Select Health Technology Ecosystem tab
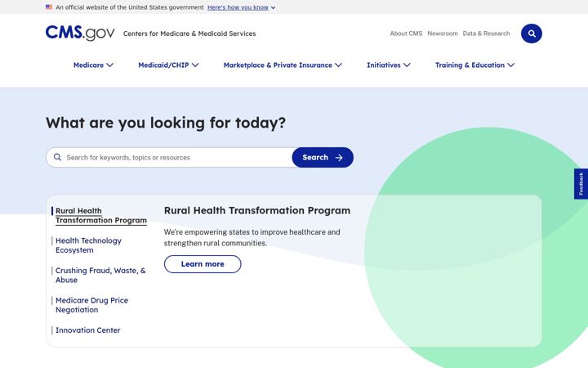This screenshot has width=588, height=368. (x=88, y=245)
